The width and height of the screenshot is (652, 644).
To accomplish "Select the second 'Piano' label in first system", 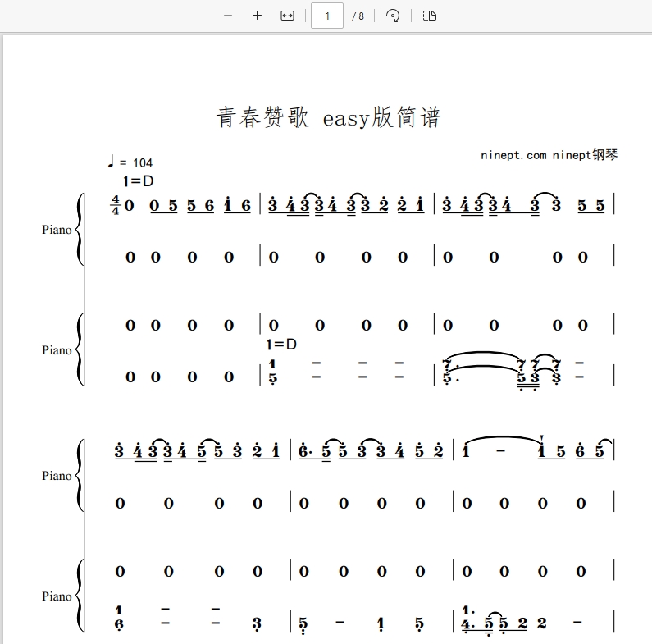I will (57, 350).
